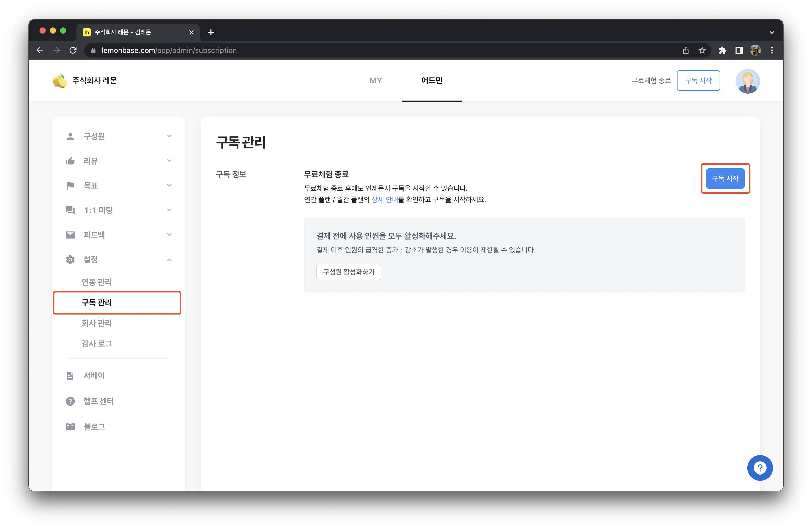
Task: Open the user profile avatar in header
Action: [748, 81]
